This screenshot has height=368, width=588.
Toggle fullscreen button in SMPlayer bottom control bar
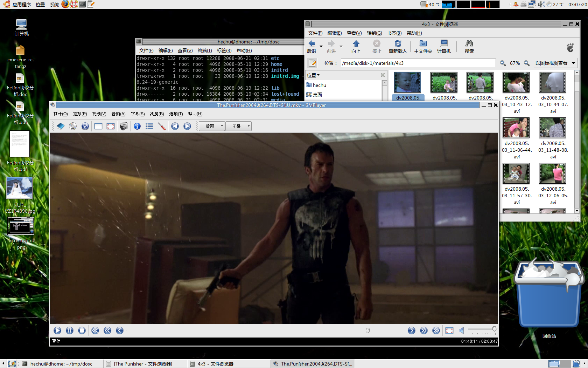pyautogui.click(x=449, y=330)
